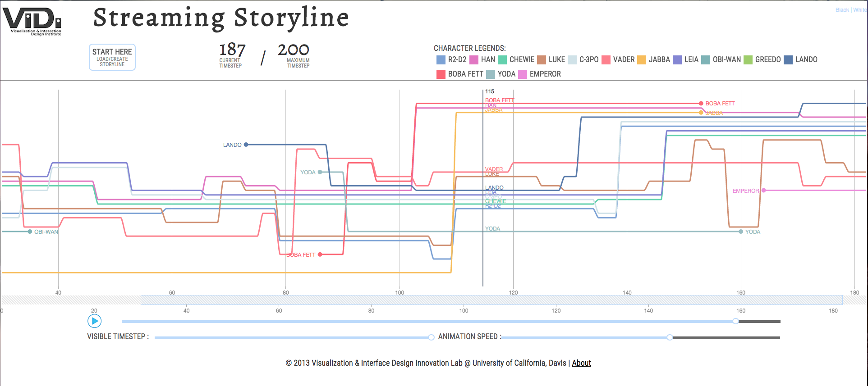868x386 pixels.
Task: Switch to the Black theme link
Action: click(x=842, y=10)
